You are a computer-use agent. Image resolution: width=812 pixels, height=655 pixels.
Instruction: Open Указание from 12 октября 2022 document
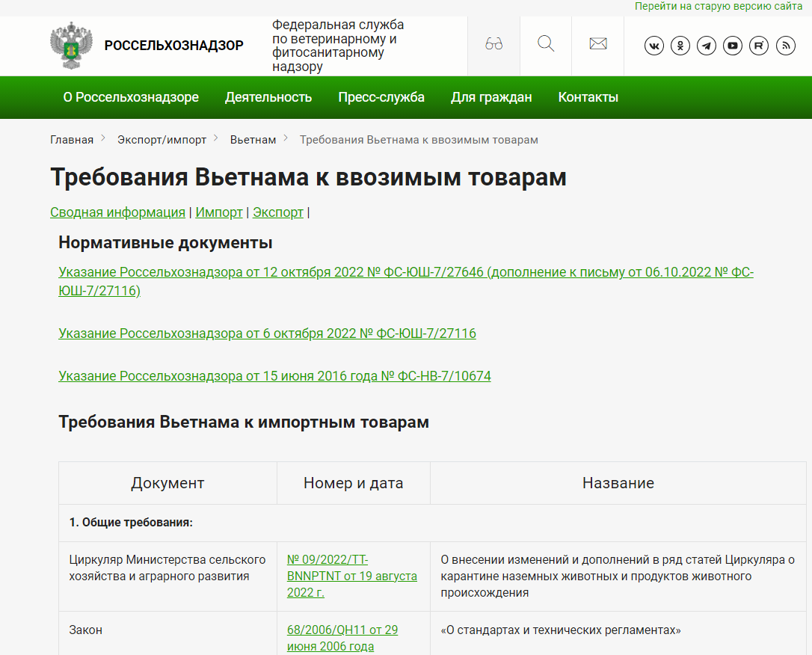(x=406, y=281)
